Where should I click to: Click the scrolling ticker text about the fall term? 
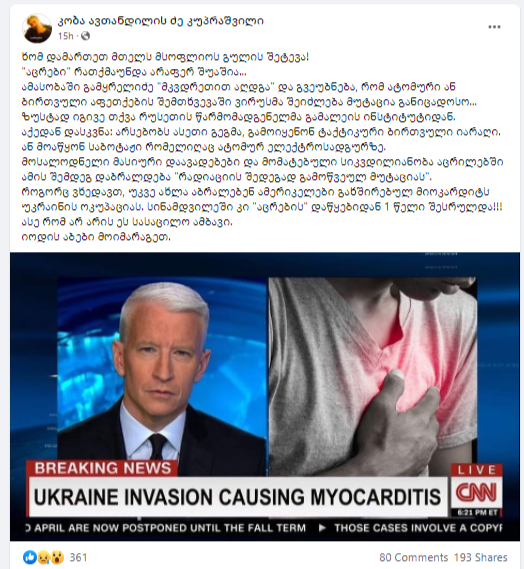pyautogui.click(x=166, y=528)
